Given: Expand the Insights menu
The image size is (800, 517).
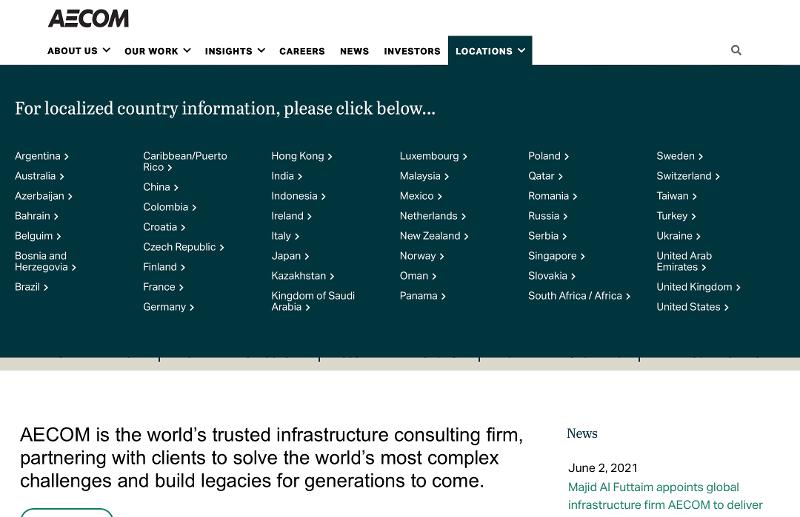Looking at the screenshot, I should point(235,51).
